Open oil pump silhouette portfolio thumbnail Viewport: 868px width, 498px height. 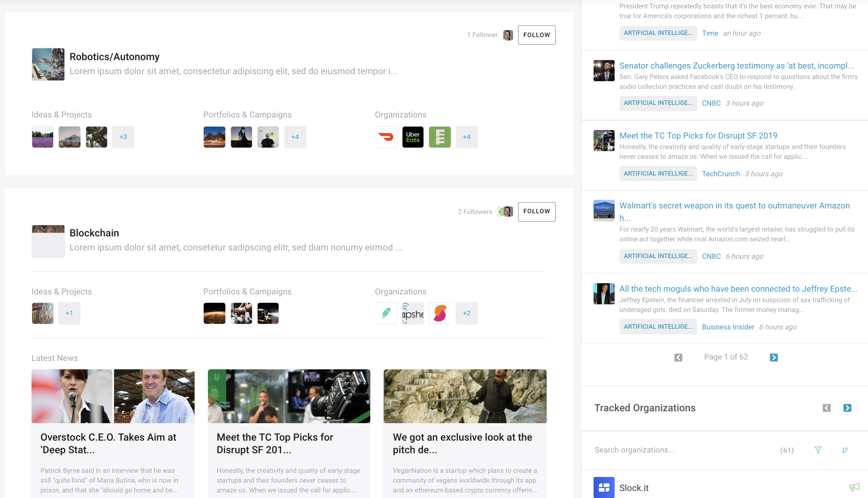coord(241,137)
